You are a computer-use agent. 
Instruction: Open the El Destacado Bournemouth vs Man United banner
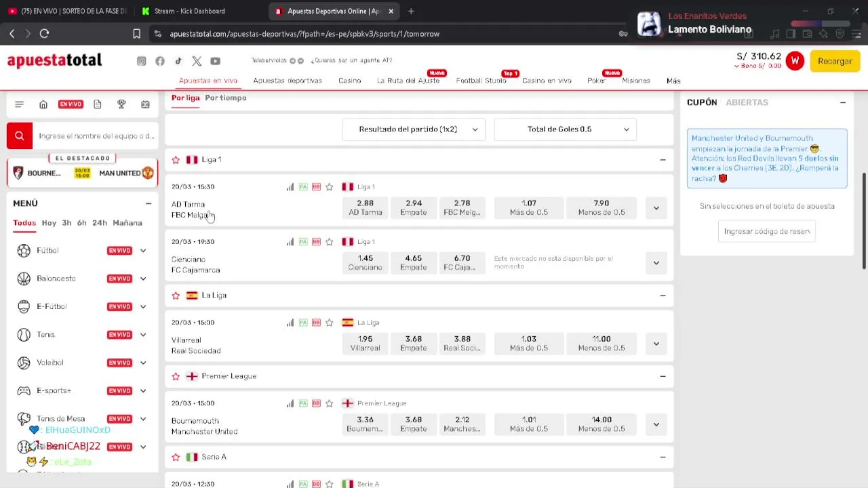click(x=82, y=173)
